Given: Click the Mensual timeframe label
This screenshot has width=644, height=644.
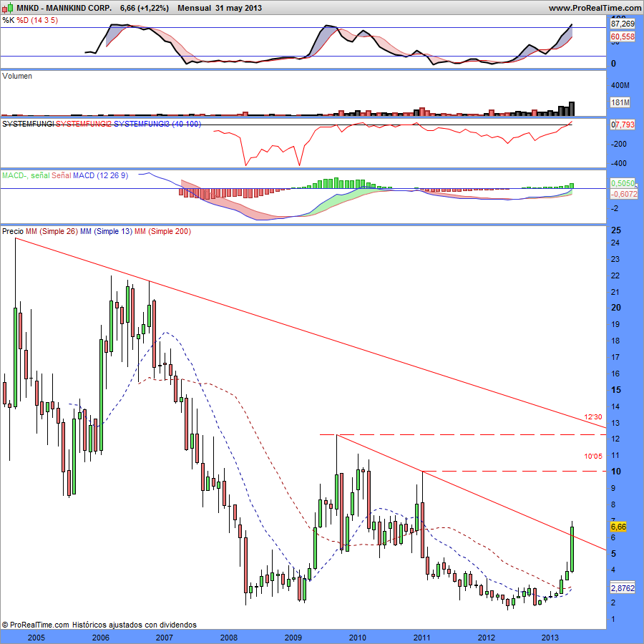Looking at the screenshot, I should [x=194, y=8].
